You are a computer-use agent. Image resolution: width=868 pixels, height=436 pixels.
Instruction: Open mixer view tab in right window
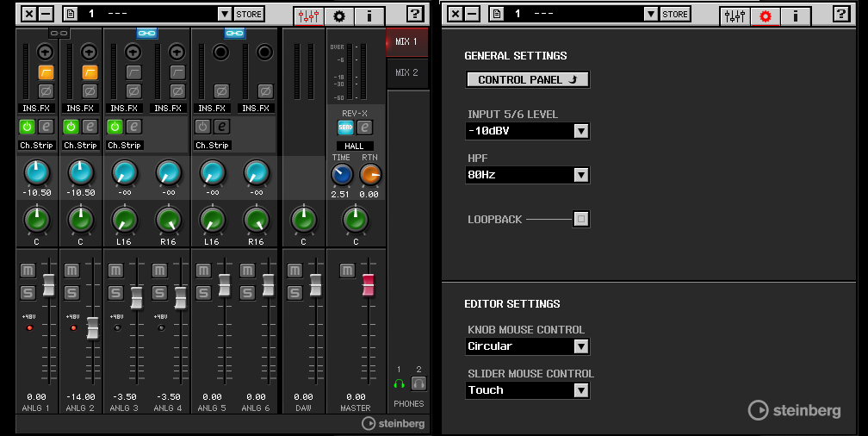tap(735, 16)
